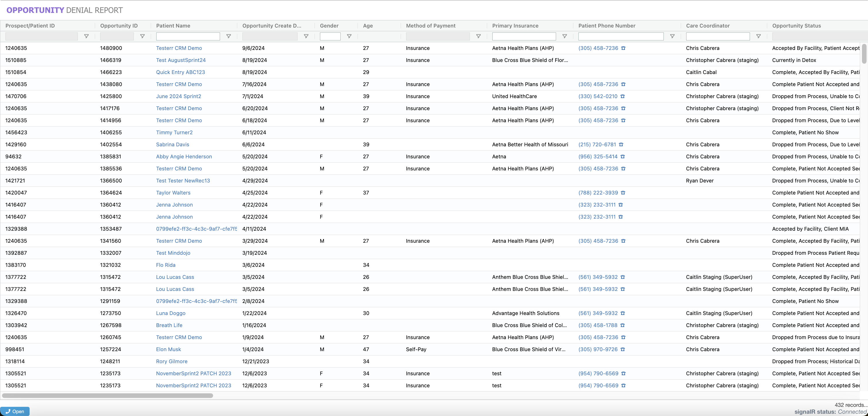This screenshot has height=416, width=868.
Task: Open Patient Name column filter icon
Action: tap(228, 36)
